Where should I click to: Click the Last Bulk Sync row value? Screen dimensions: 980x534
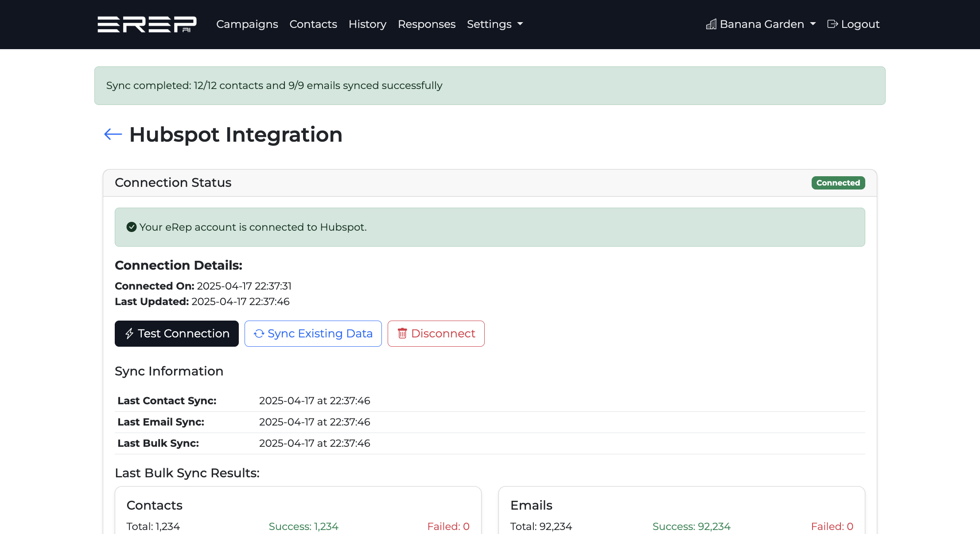315,443
